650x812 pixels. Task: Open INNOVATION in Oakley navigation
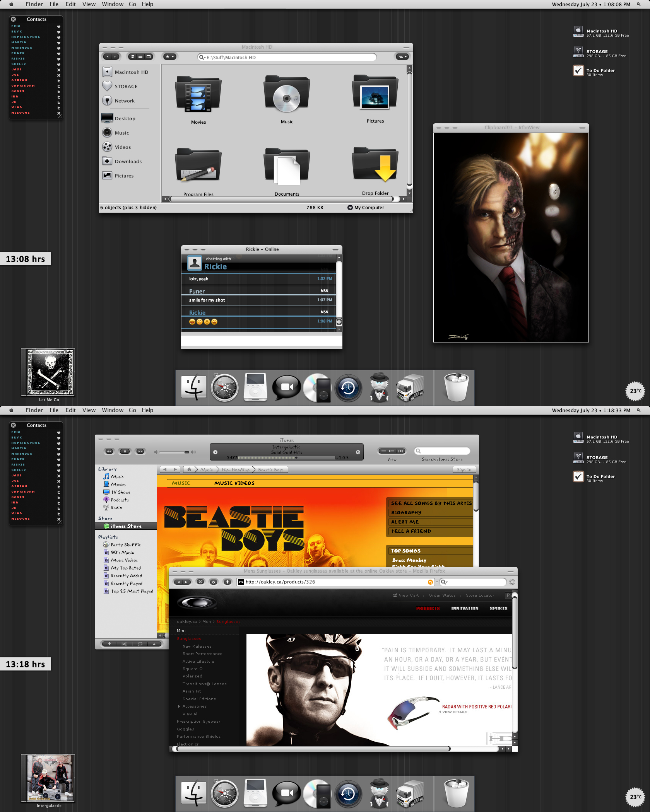(465, 609)
